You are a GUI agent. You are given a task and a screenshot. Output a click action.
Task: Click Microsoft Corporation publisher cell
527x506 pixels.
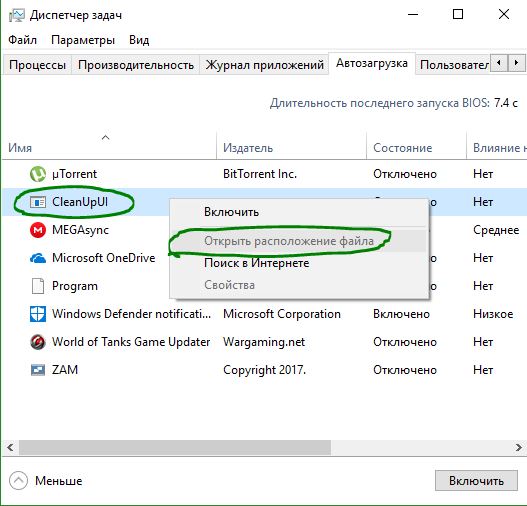tap(282, 314)
